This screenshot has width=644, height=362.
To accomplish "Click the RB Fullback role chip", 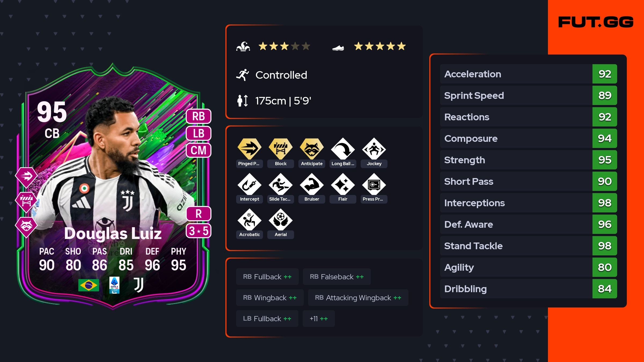I will click(x=267, y=277).
